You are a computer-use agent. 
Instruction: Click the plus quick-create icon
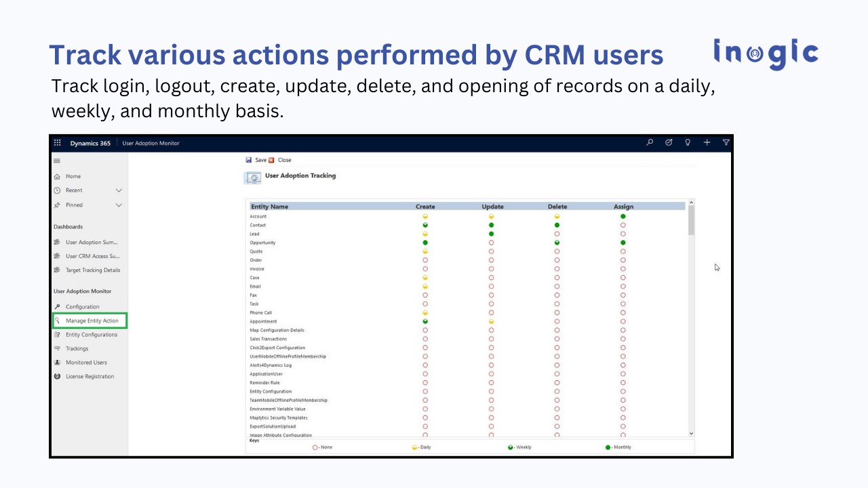pyautogui.click(x=707, y=142)
